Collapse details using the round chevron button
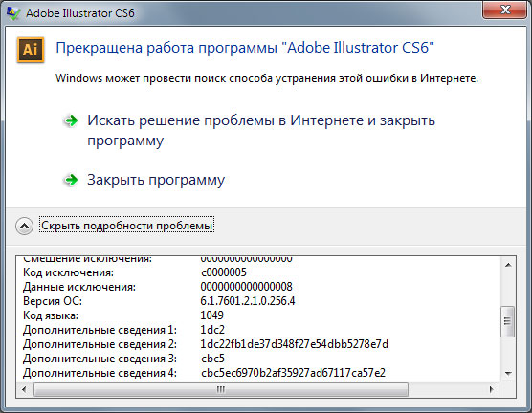532x413 pixels. [x=25, y=226]
